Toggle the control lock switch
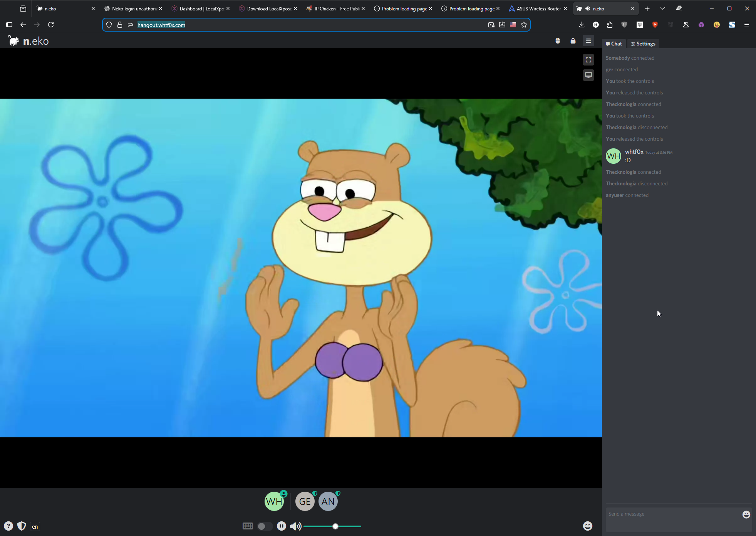The width and height of the screenshot is (756, 536). pyautogui.click(x=265, y=526)
